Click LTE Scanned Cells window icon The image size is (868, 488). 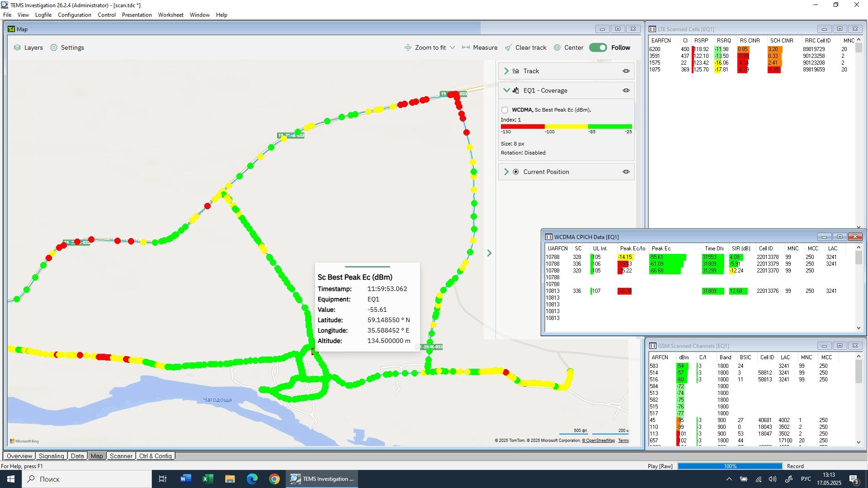[652, 29]
